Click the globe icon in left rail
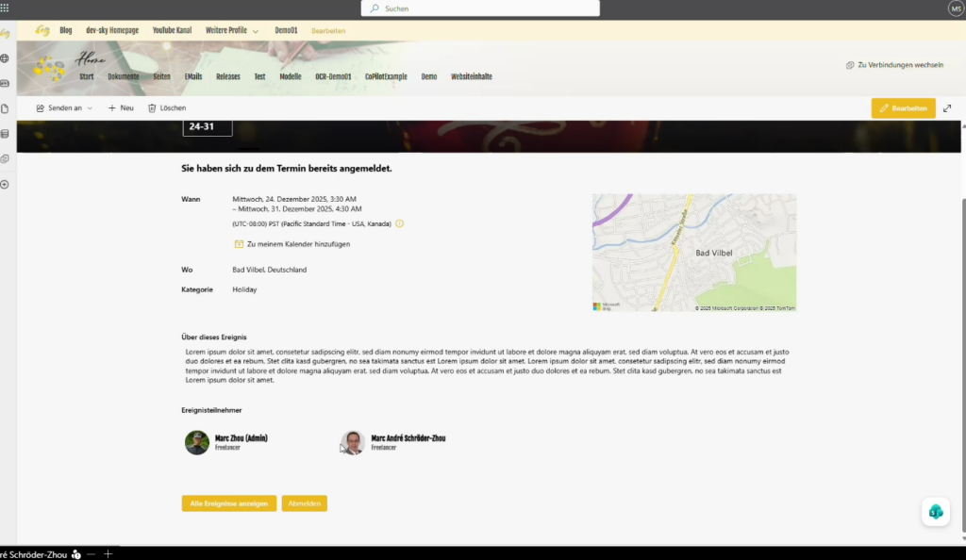The width and height of the screenshot is (966, 560). pos(5,58)
